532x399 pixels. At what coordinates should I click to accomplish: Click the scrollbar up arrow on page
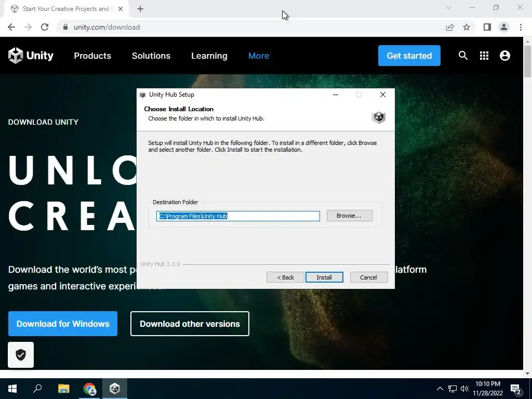(x=527, y=41)
